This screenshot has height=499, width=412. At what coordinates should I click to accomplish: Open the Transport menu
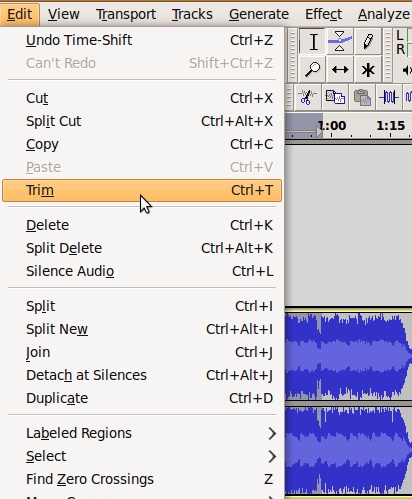tap(126, 14)
